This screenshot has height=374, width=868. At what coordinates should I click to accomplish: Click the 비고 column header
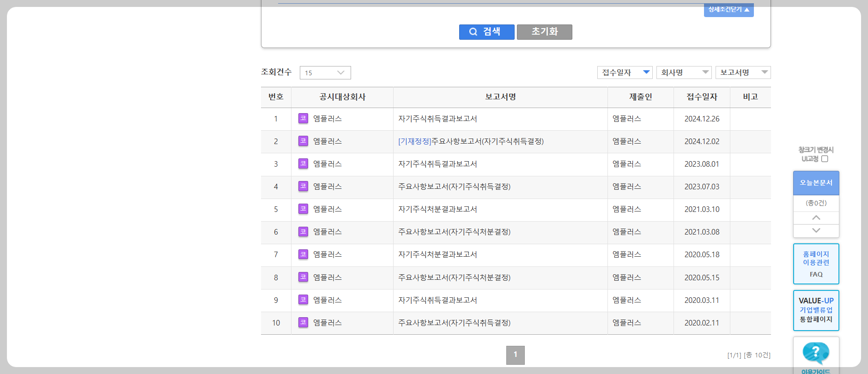(x=750, y=97)
